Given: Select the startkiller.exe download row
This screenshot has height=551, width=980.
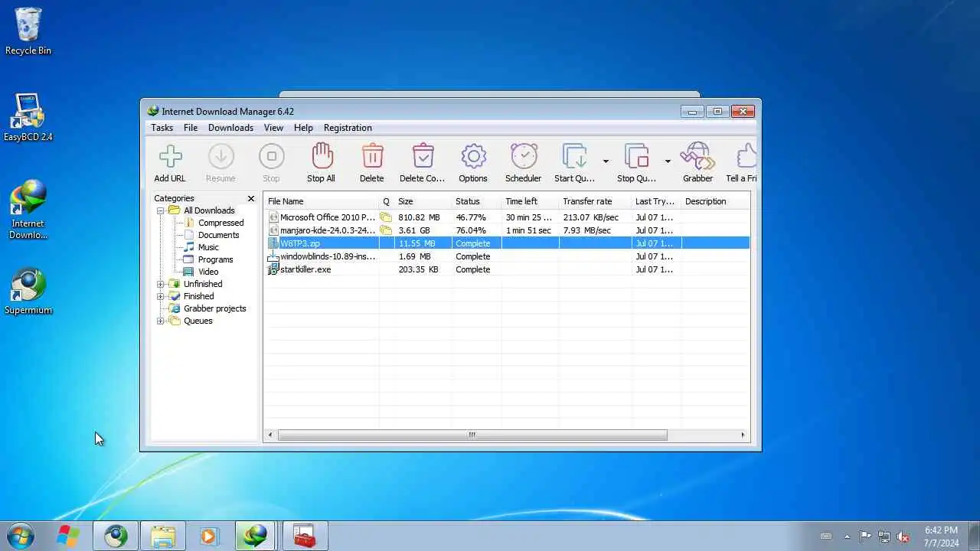Looking at the screenshot, I should (x=507, y=269).
